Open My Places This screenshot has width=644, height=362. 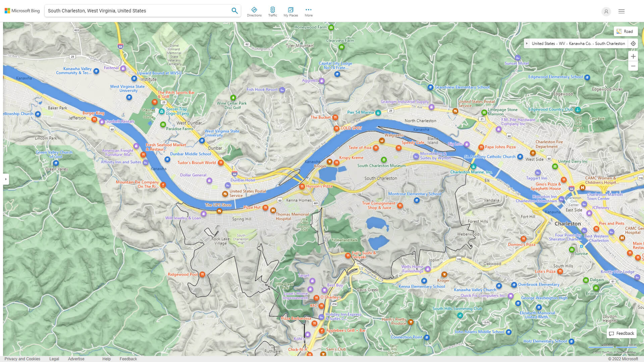(x=290, y=12)
